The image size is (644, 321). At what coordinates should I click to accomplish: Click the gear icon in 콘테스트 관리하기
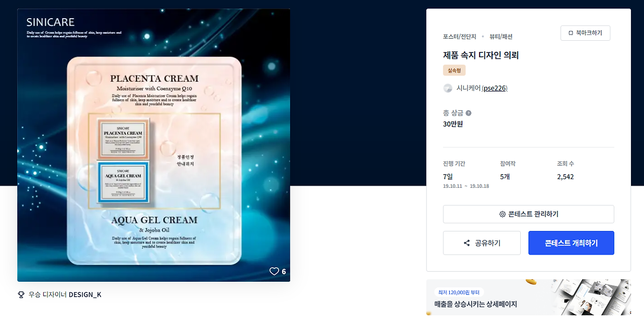click(502, 214)
